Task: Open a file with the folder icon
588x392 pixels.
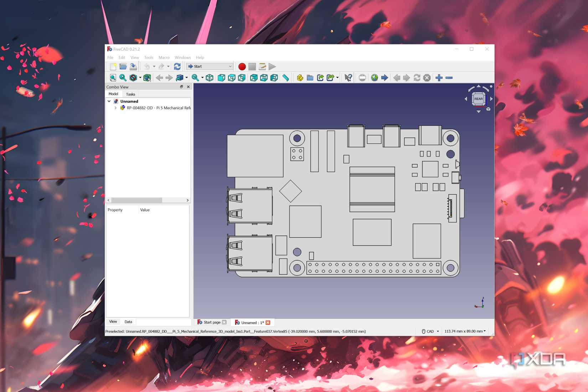Action: tap(123, 67)
